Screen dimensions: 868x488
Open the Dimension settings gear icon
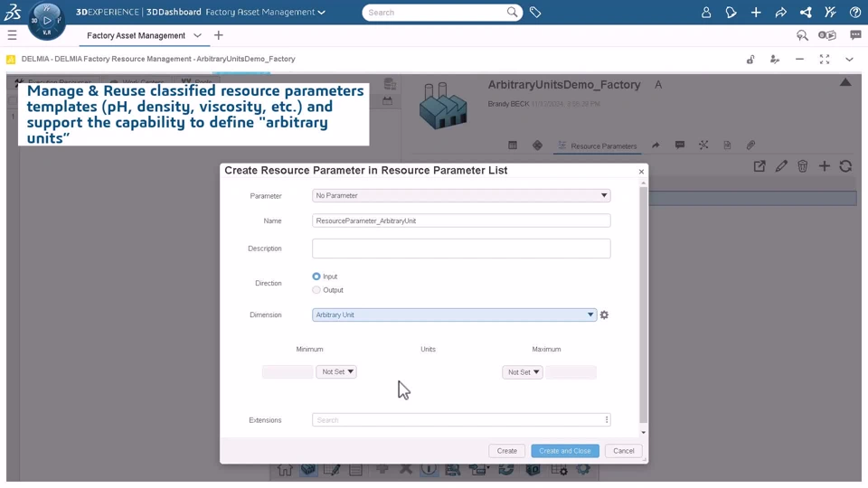[604, 314]
